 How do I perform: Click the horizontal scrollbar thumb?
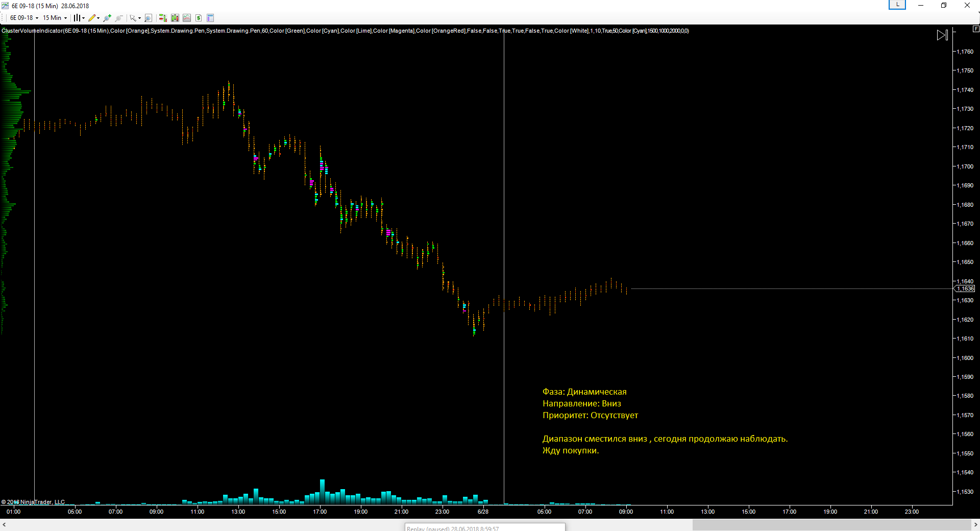click(x=831, y=524)
